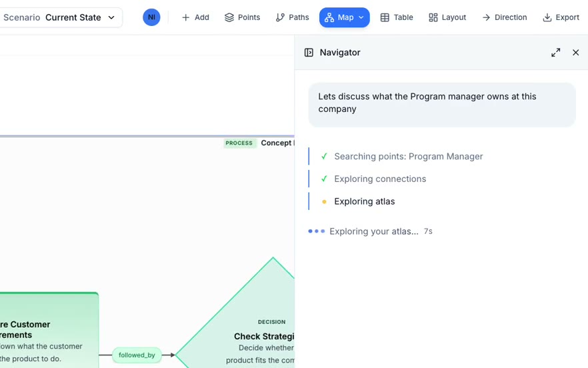This screenshot has height=368, width=588.
Task: Click the PROCESS tag label
Action: [239, 143]
